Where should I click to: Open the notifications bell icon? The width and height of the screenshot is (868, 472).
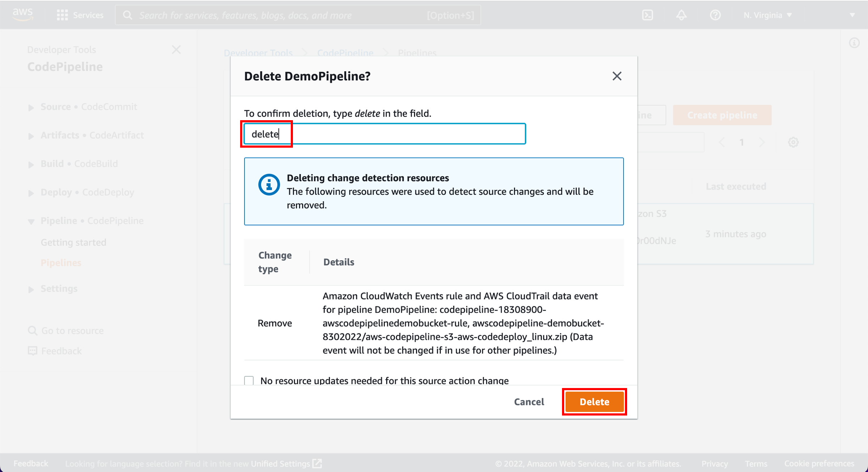click(681, 15)
